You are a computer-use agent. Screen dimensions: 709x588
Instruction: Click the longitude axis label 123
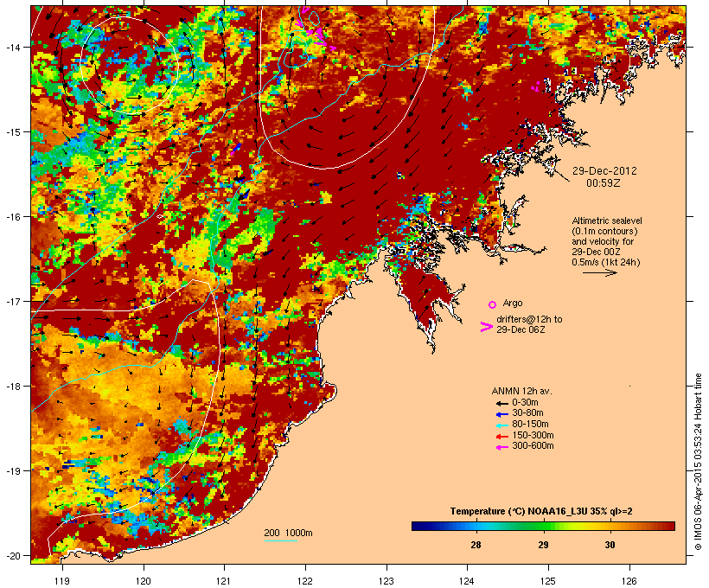click(386, 581)
